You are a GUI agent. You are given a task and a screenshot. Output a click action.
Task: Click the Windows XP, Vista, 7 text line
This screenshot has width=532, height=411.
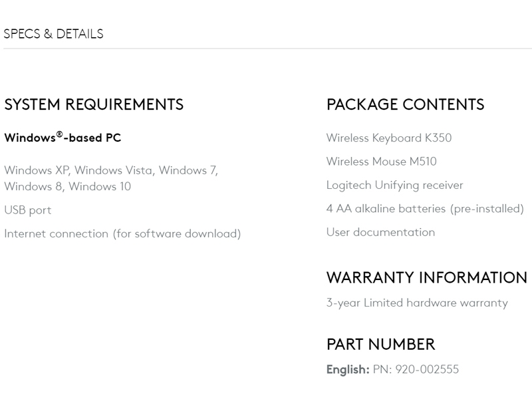[111, 170]
